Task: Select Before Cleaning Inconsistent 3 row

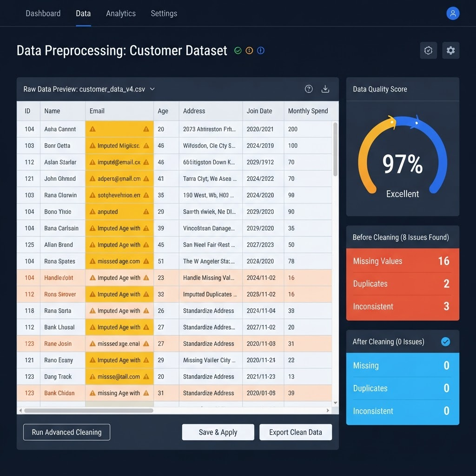Action: pyautogui.click(x=403, y=306)
